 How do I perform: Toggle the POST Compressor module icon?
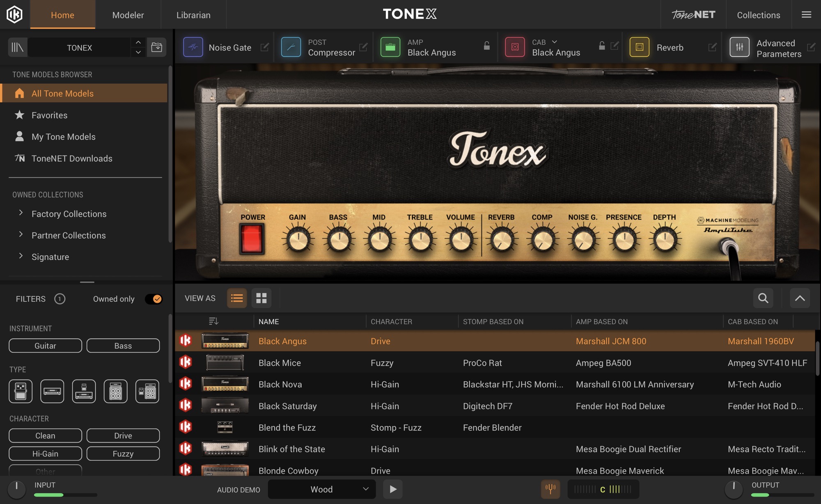(x=291, y=47)
